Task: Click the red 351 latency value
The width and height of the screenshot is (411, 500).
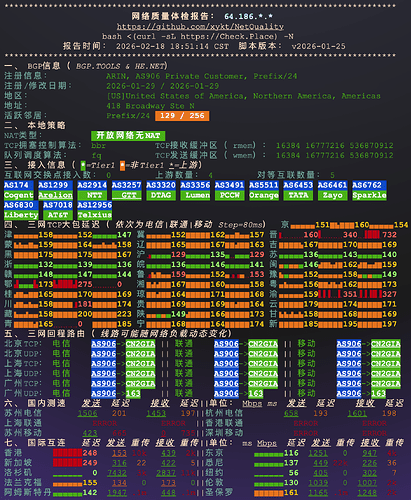Action: pos(350,294)
